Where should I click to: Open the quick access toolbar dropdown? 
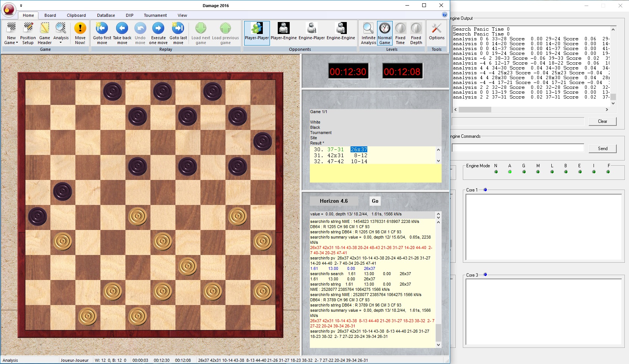point(21,6)
